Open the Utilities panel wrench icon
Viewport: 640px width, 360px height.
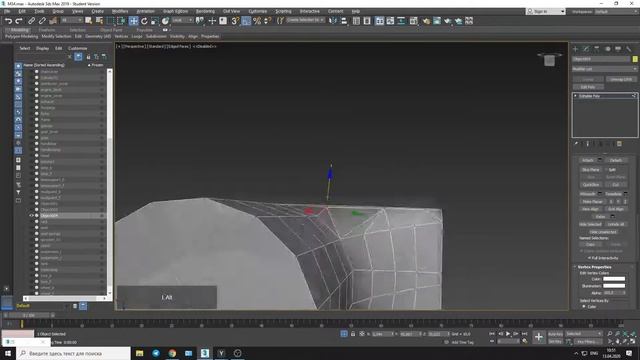click(x=629, y=49)
